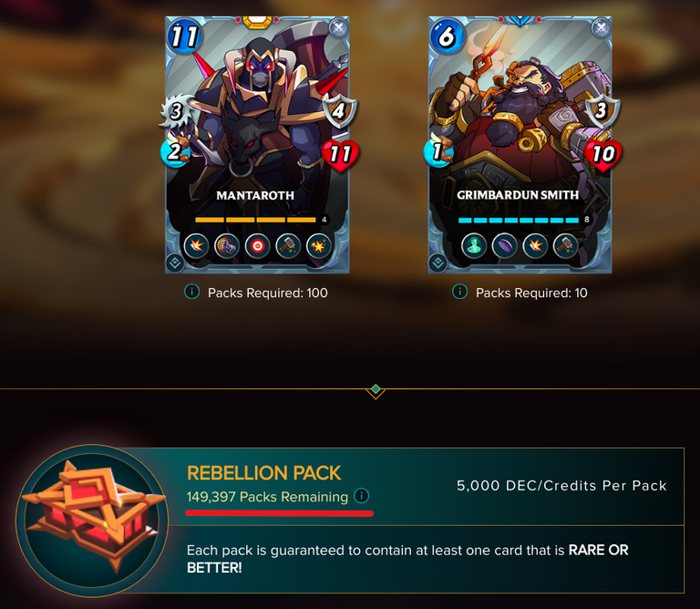Click Mantaroth's red target ability icon
The image size is (700, 609).
258,245
